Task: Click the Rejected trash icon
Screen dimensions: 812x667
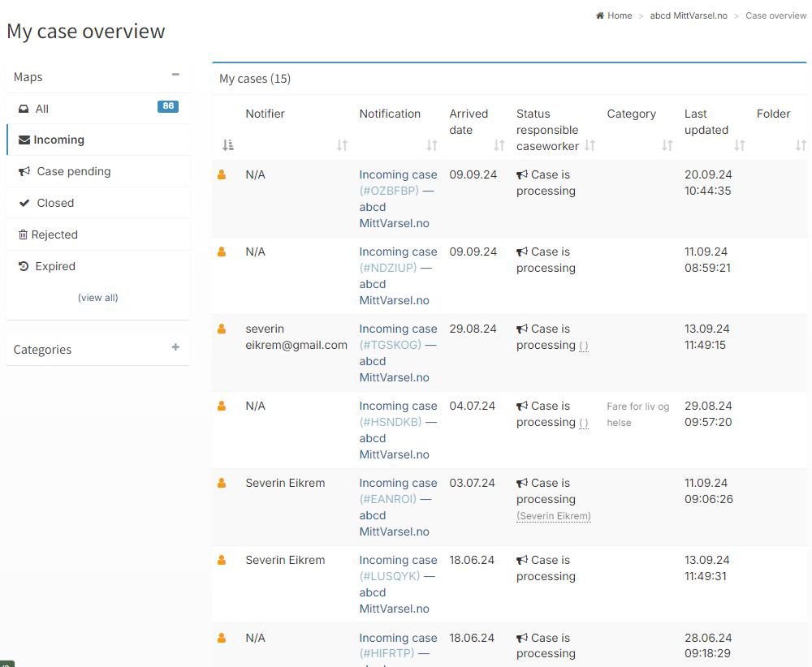Action: [x=23, y=235]
